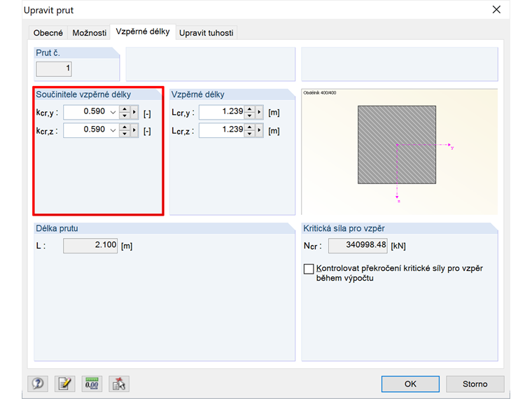Increase Lcr,z length with up spinner
The width and height of the screenshot is (532, 399).
click(250, 127)
